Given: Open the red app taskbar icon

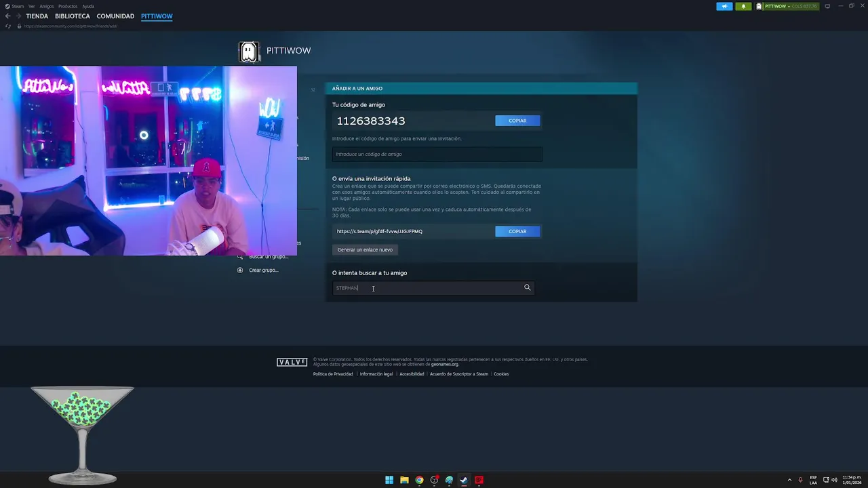Looking at the screenshot, I should tap(479, 480).
